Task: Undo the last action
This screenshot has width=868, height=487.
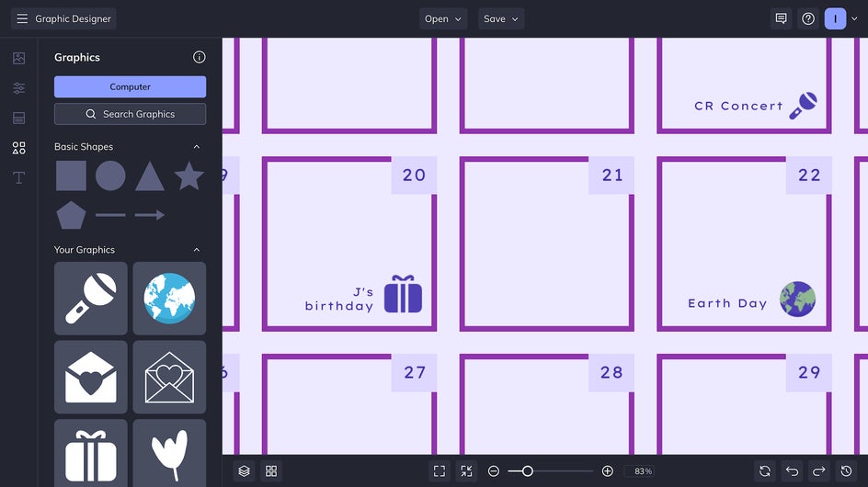Action: tap(793, 471)
